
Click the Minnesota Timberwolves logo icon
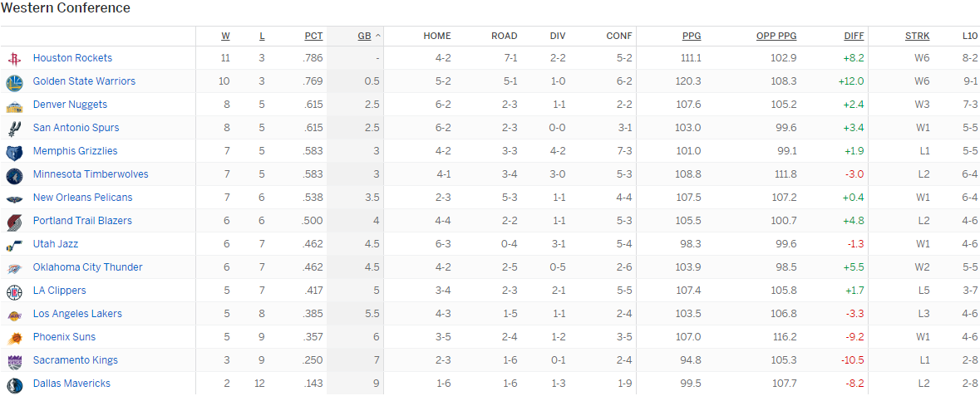(x=14, y=175)
